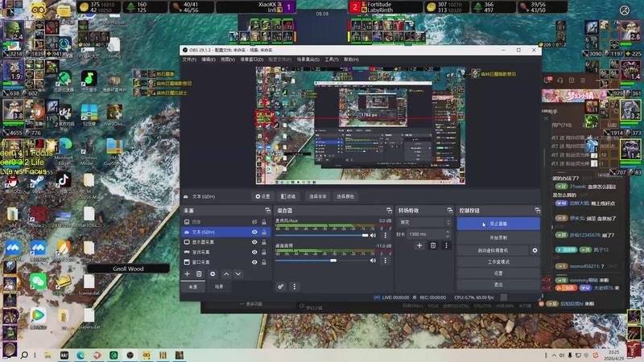644x362 pixels.
Task: Pop out the scene transitions dock
Action: click(450, 210)
